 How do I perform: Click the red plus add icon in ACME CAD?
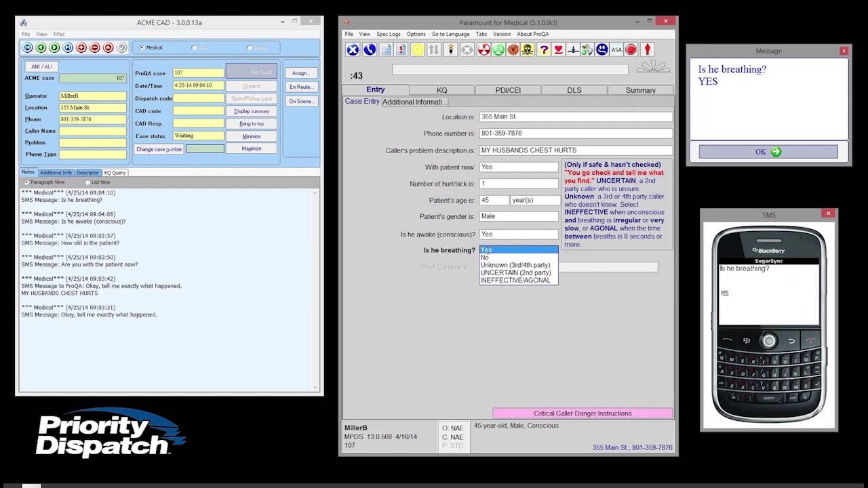[x=81, y=47]
